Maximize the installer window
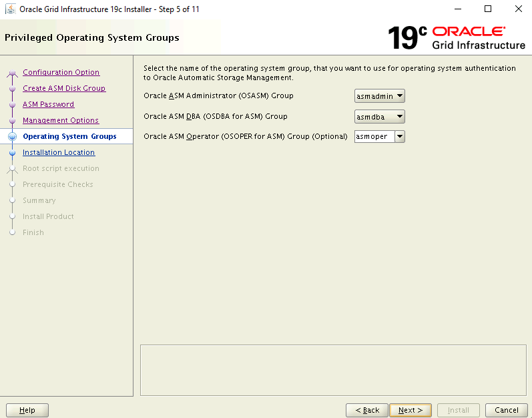The image size is (532, 418). 488,9
